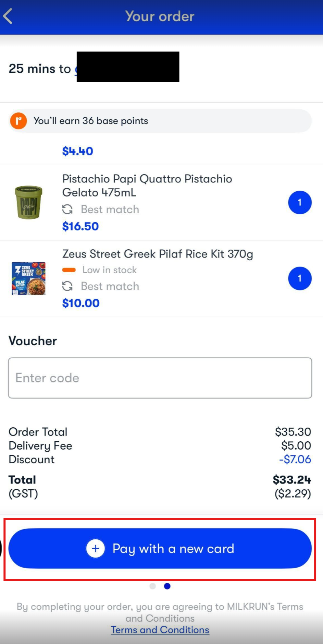The height and width of the screenshot is (644, 323).
Task: Click the Enter code voucher field
Action: (x=160, y=378)
